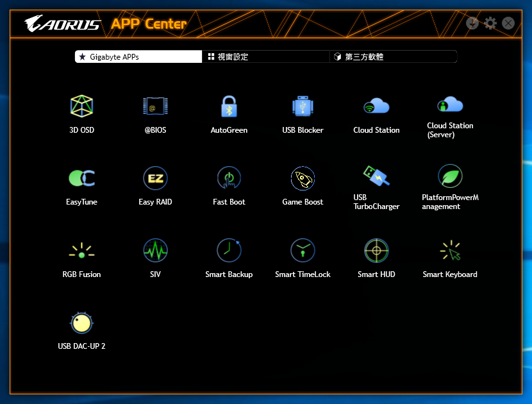Open Cloud Station (Server) icon
The height and width of the screenshot is (404, 532).
point(450,104)
